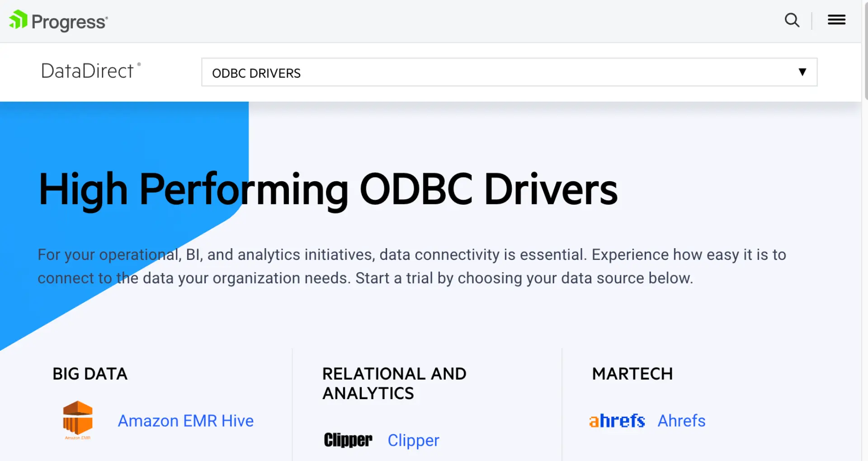Expand the ODBC DRIVERS dropdown
The height and width of the screenshot is (461, 868).
[x=509, y=72]
